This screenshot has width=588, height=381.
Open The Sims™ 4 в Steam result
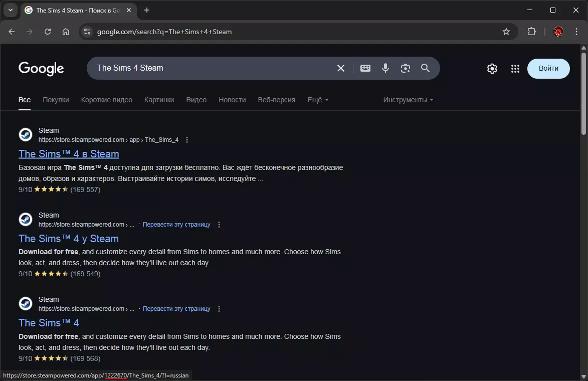69,154
